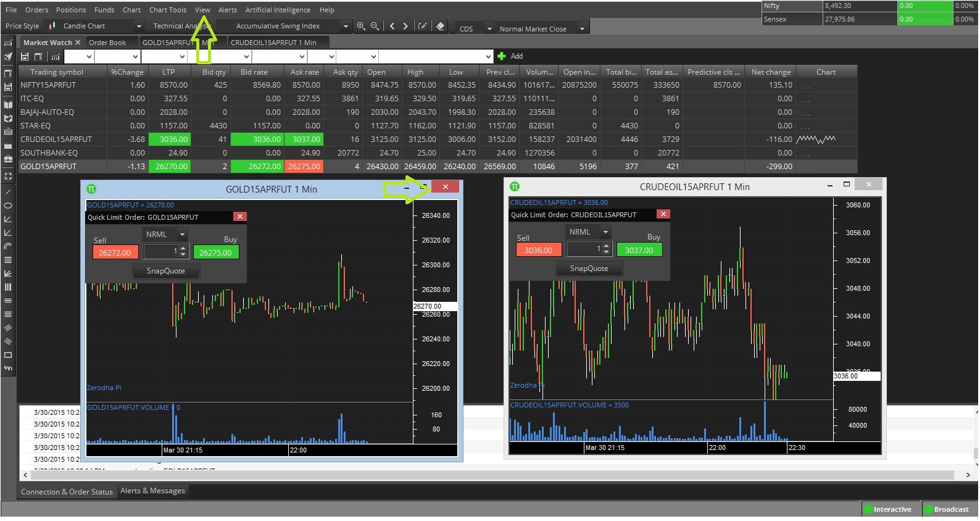Close the Market Watch tab with its X
The image size is (980, 521).
(x=78, y=43)
